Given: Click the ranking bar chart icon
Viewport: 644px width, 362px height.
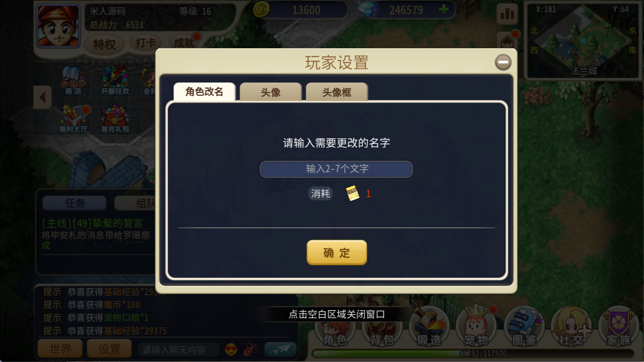Looking at the screenshot, I should (x=507, y=14).
